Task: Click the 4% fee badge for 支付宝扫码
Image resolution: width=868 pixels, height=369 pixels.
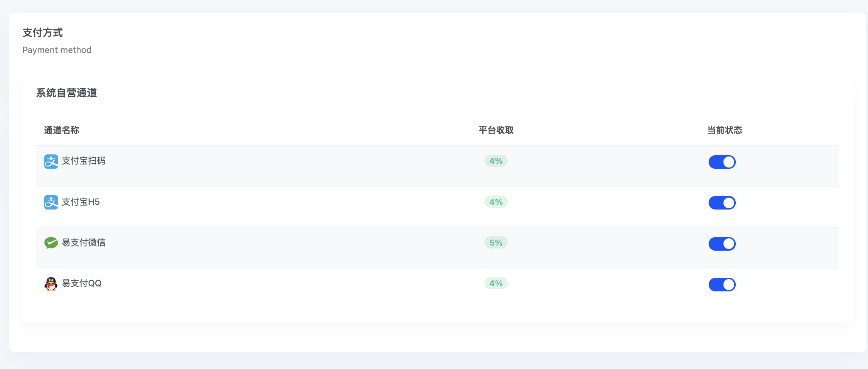Action: [496, 161]
